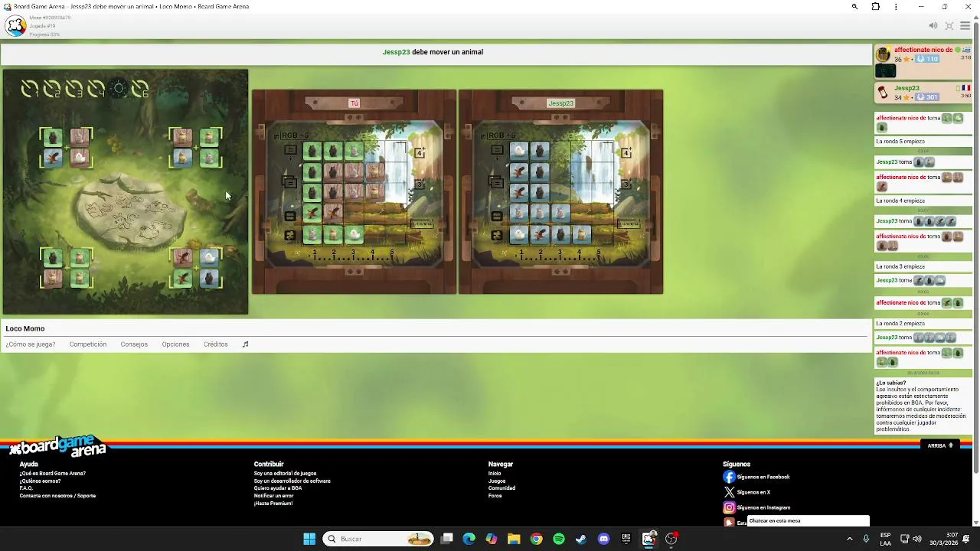This screenshot has width=980, height=551.
Task: Open the Consejos tab
Action: point(134,344)
